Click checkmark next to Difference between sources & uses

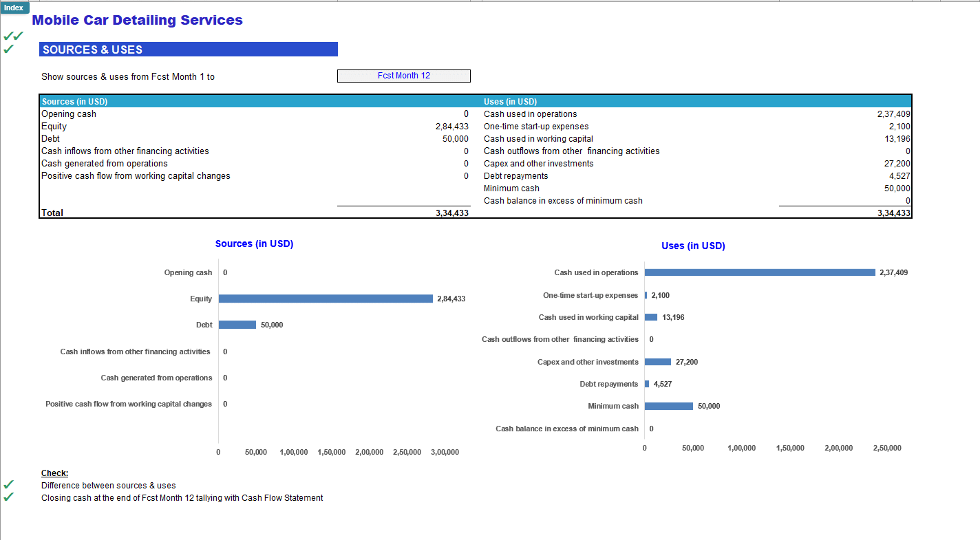pos(8,485)
